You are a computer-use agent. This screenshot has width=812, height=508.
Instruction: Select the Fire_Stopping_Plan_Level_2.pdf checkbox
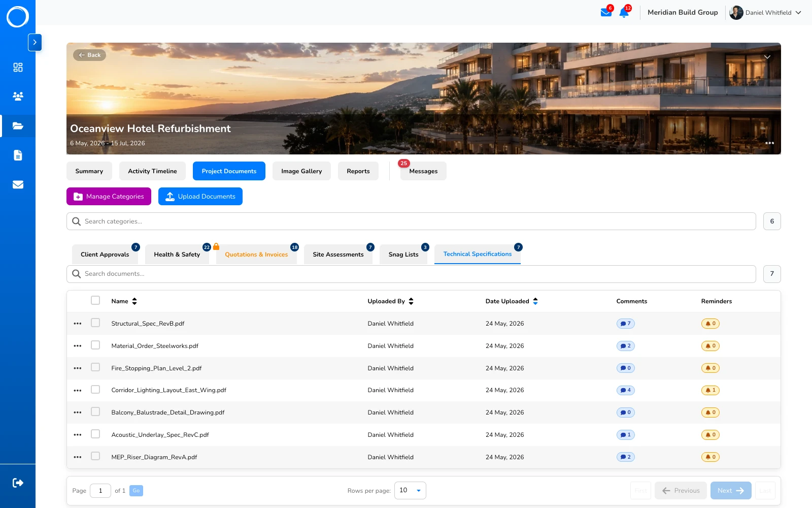95,367
